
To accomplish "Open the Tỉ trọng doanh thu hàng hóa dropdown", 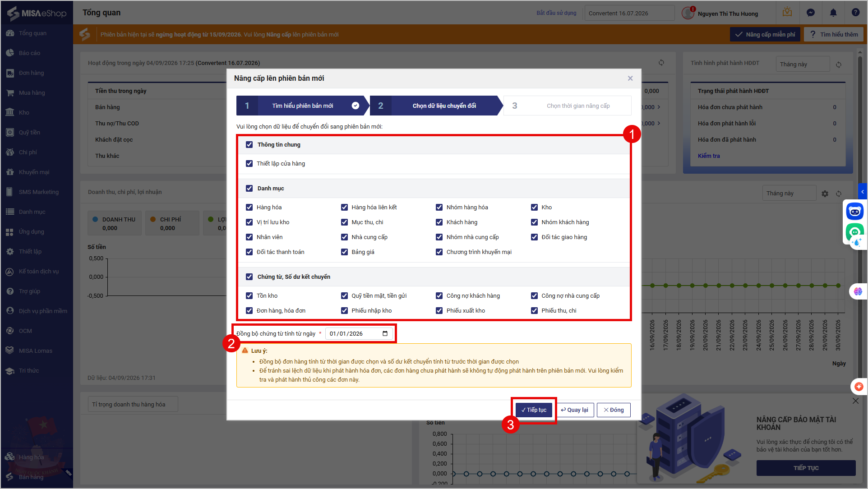I will (x=133, y=404).
